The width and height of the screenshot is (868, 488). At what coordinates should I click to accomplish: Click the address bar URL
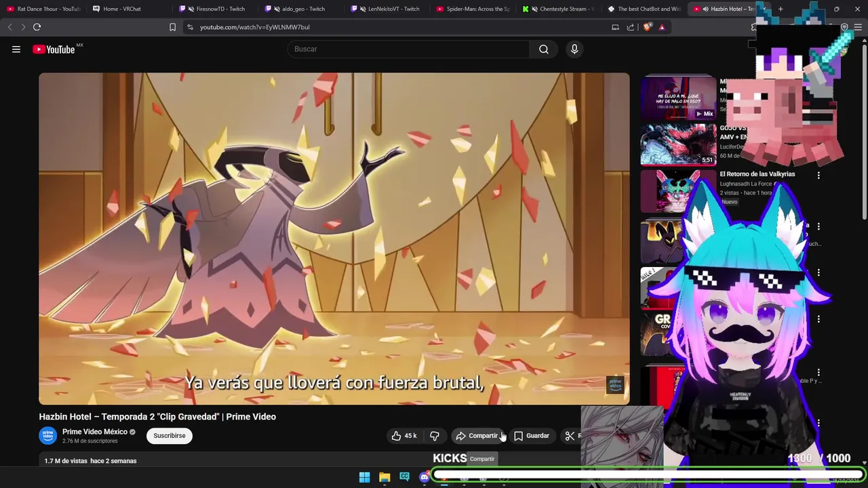pyautogui.click(x=254, y=27)
